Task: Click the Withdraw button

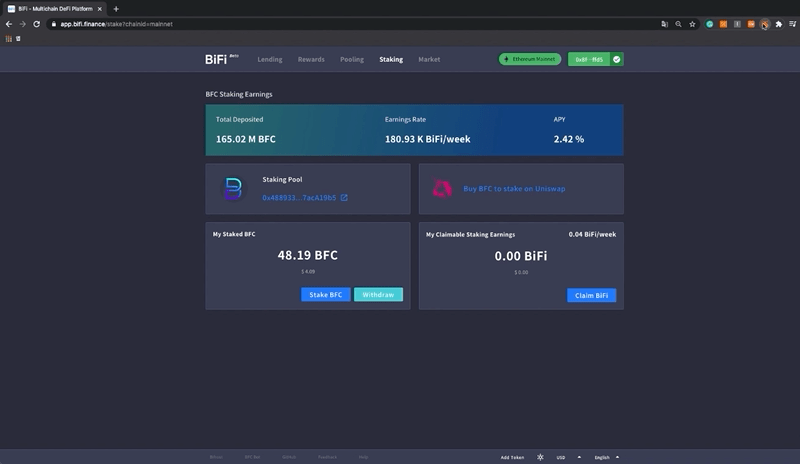Action: coord(378,295)
